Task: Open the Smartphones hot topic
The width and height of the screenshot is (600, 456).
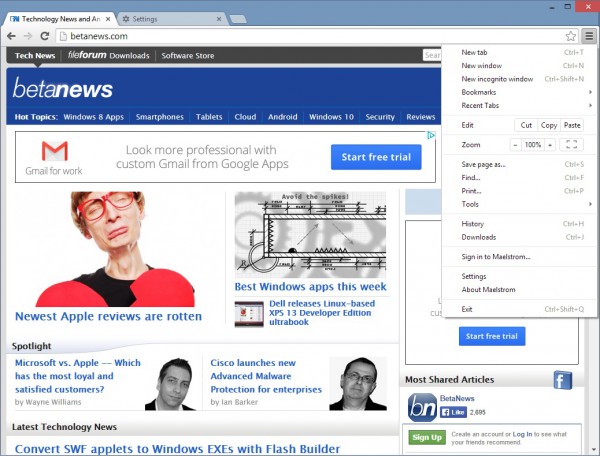Action: point(160,117)
